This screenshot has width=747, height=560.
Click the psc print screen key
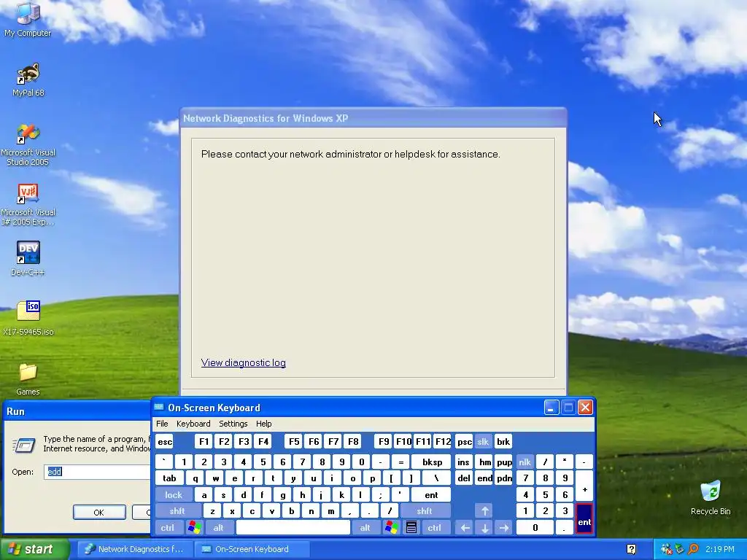(464, 441)
